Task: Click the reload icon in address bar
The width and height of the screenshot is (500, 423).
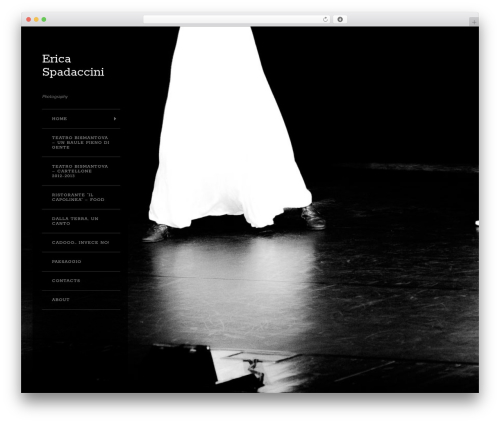Action: (325, 20)
